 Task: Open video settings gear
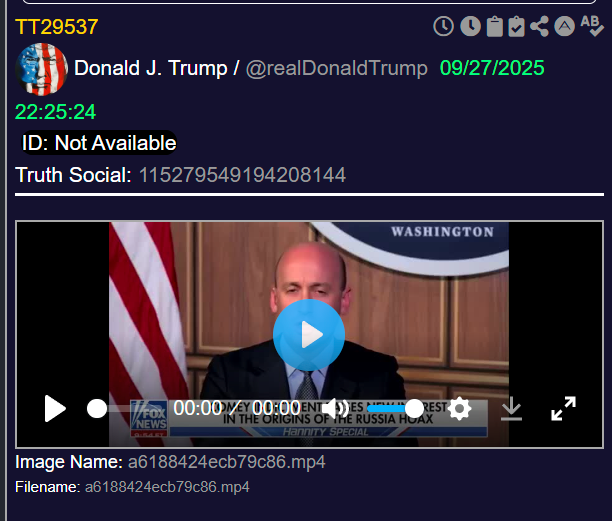pyautogui.click(x=459, y=409)
